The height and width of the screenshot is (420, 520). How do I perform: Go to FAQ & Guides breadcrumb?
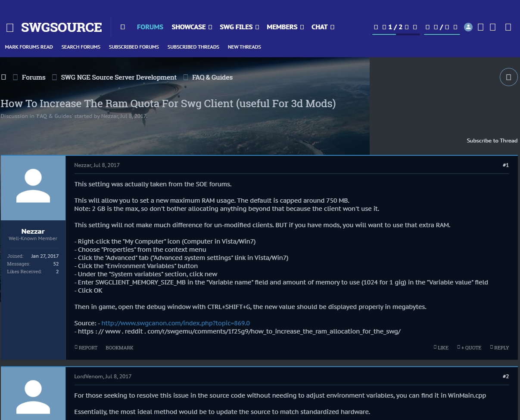point(212,77)
